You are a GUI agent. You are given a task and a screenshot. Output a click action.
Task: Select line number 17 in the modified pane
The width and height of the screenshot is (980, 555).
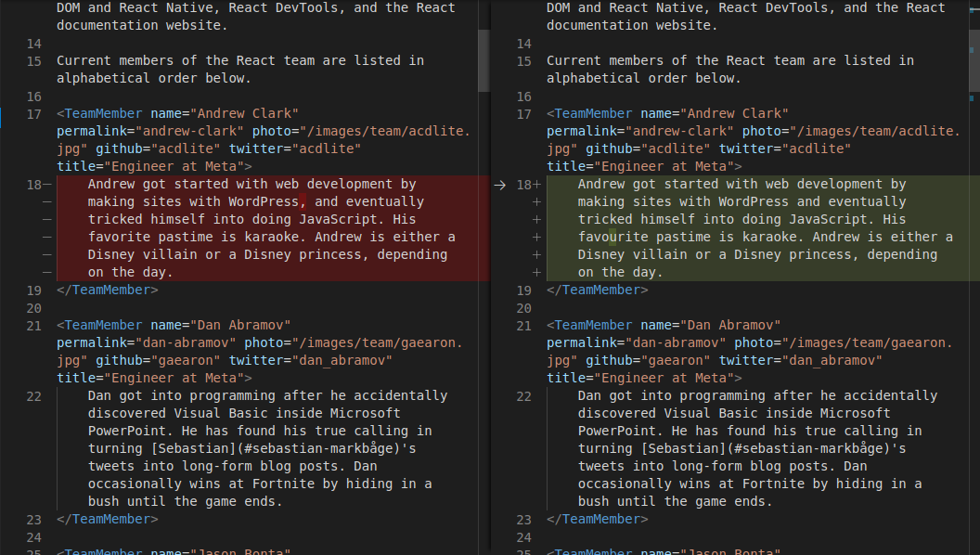523,114
